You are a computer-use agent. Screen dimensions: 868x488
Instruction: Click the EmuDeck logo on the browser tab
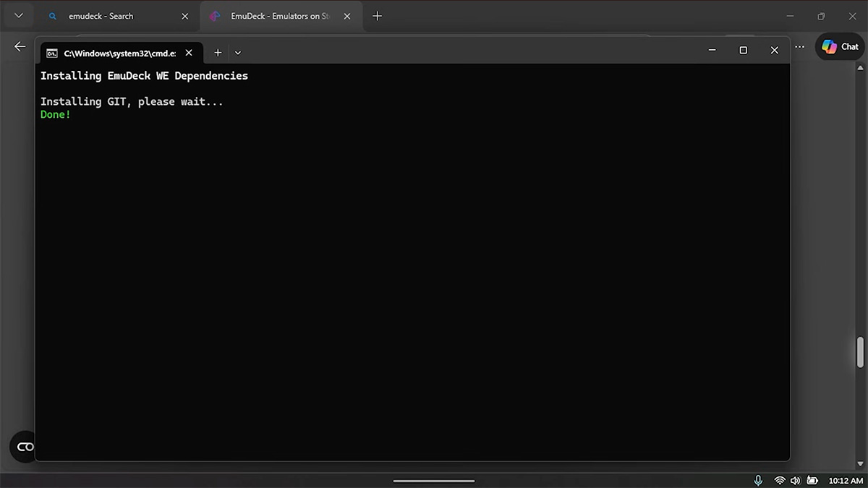214,15
